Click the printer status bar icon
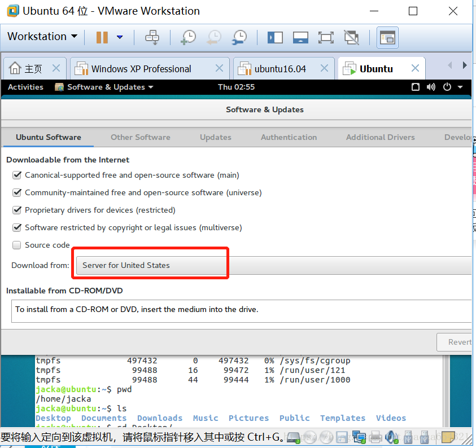Screen dimensions: 476x448 375,437
